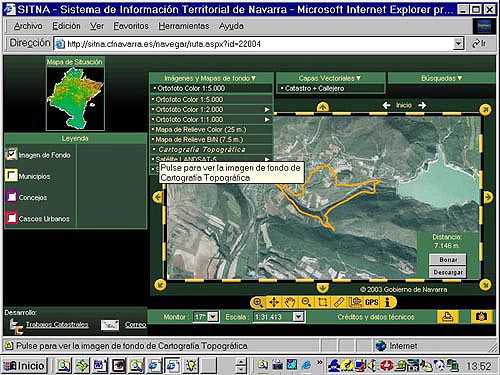Viewport: 500px width, 375px height.
Task: Uncheck the Imagen de Fondo checkbox
Action: click(12, 154)
